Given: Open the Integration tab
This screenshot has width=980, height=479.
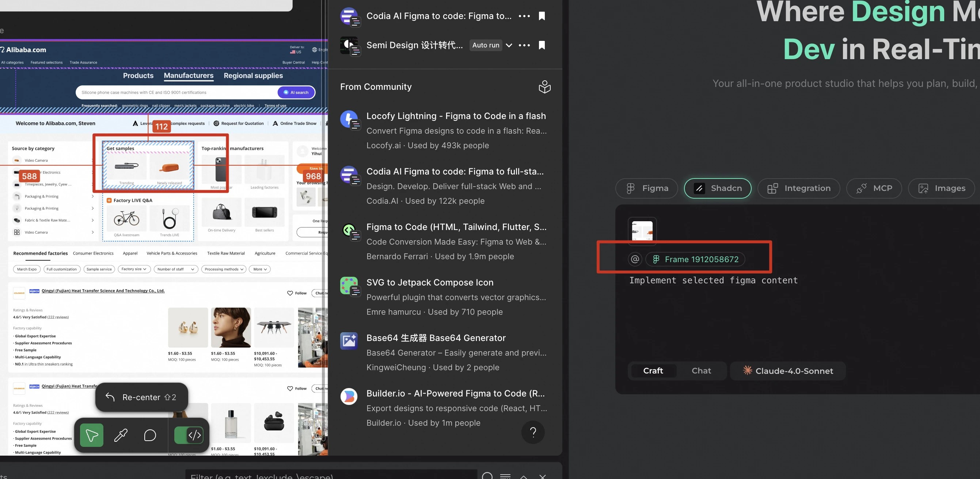Looking at the screenshot, I should pyautogui.click(x=798, y=188).
